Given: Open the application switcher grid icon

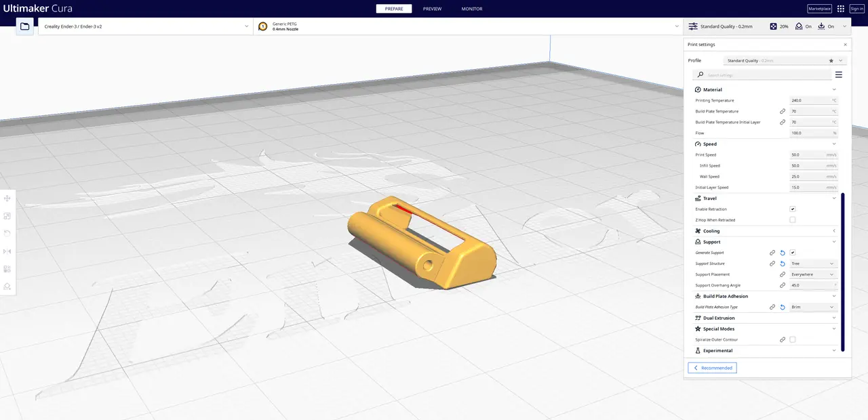Looking at the screenshot, I should [841, 9].
